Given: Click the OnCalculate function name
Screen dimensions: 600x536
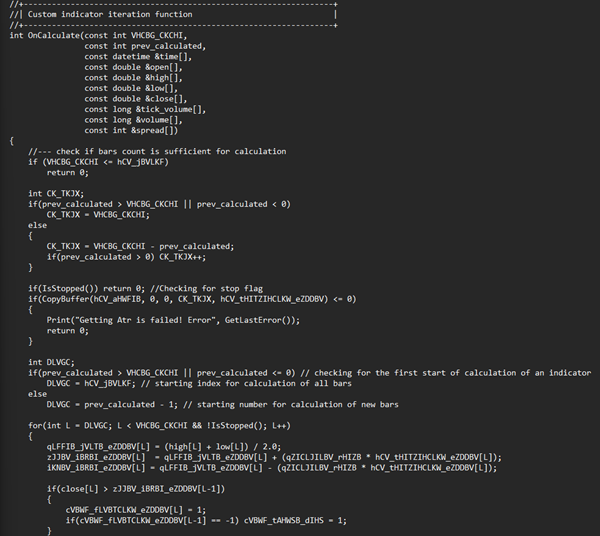Looking at the screenshot, I should [x=53, y=36].
